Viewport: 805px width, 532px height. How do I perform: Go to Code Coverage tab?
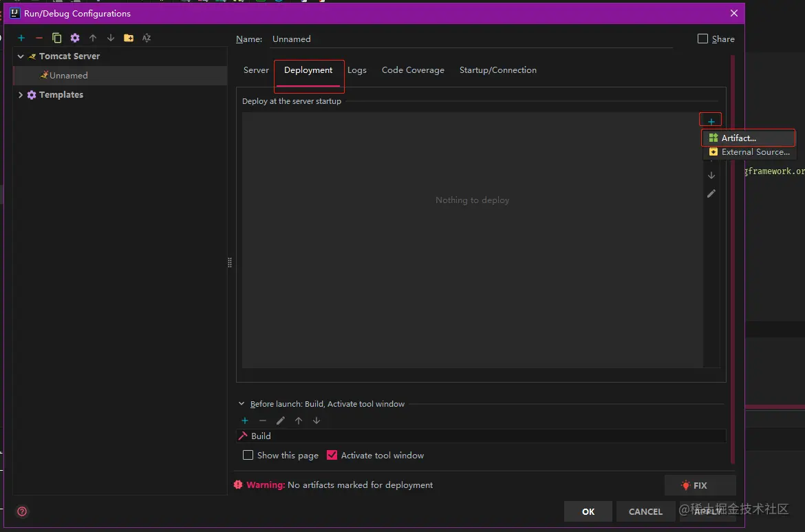tap(414, 70)
